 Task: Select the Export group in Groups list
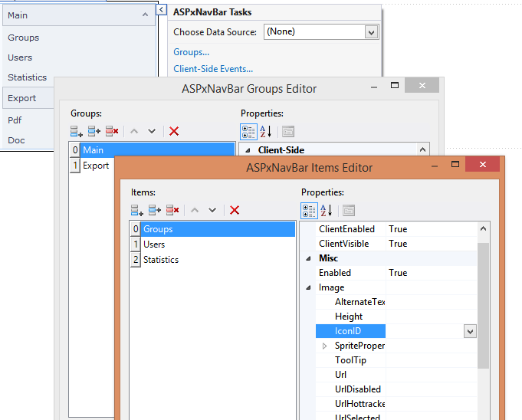[x=96, y=166]
